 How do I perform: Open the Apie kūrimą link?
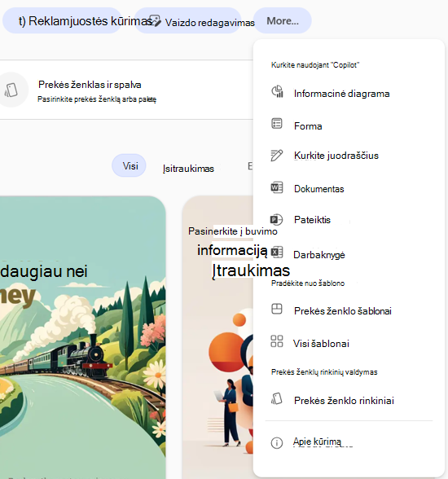coord(317,442)
